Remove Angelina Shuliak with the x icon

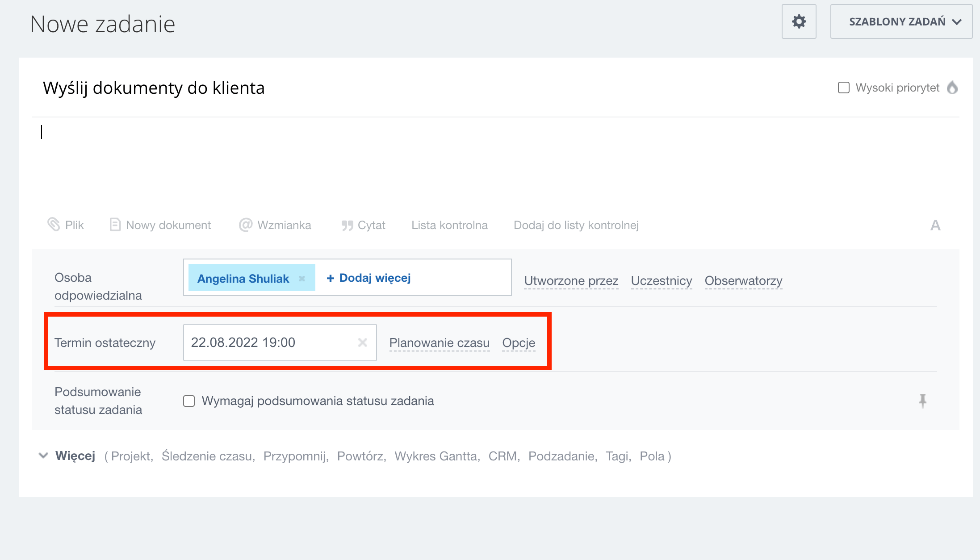click(302, 279)
